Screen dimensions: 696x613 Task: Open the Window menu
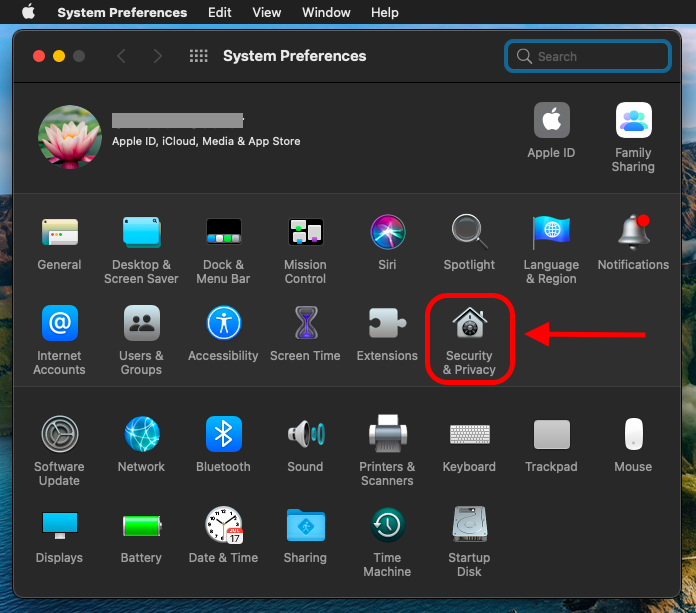click(x=326, y=12)
